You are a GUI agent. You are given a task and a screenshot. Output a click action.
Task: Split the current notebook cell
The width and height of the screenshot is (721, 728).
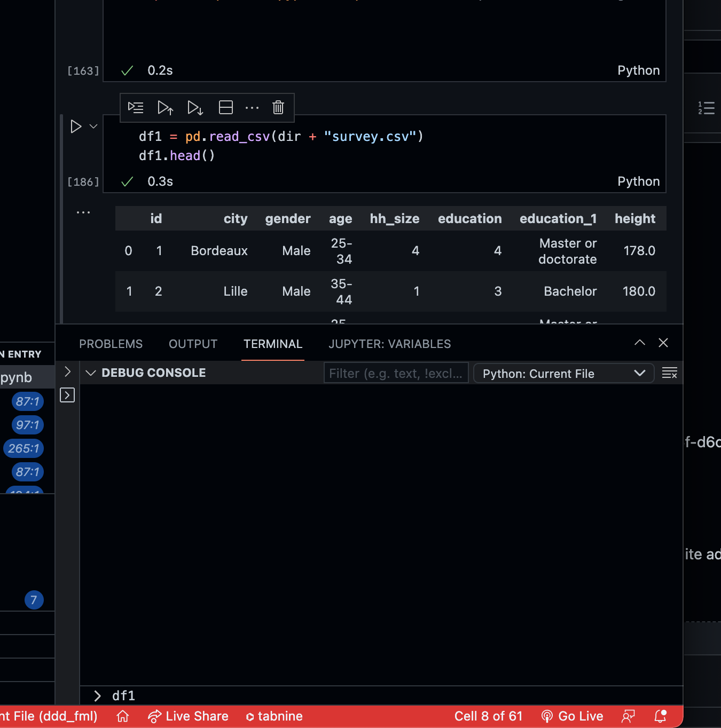click(x=225, y=107)
